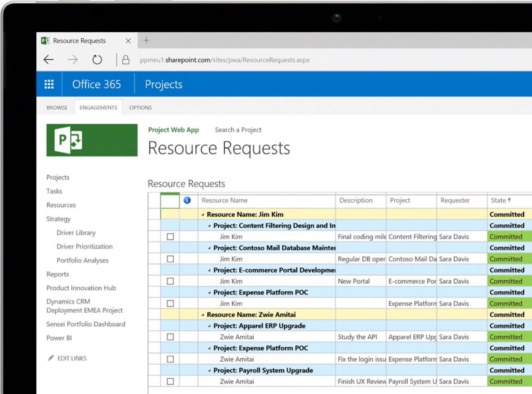Collapse Resource Name: Zwie Amitai group
The image size is (532, 394).
pos(203,315)
